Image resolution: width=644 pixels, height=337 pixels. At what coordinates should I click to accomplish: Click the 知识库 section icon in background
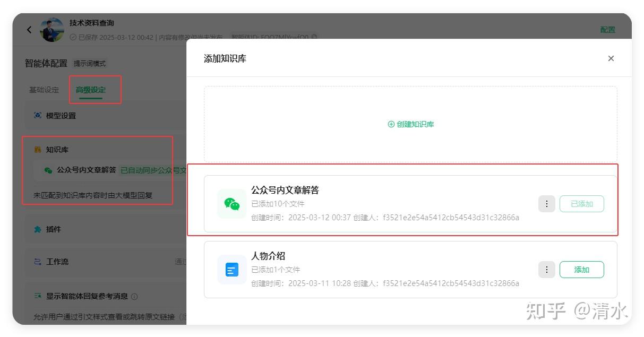38,150
